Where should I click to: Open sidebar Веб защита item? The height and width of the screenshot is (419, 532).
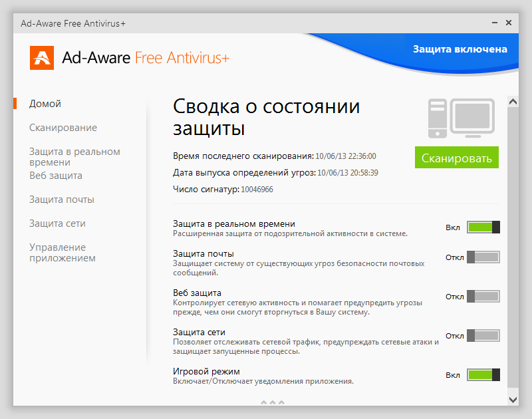[56, 176]
